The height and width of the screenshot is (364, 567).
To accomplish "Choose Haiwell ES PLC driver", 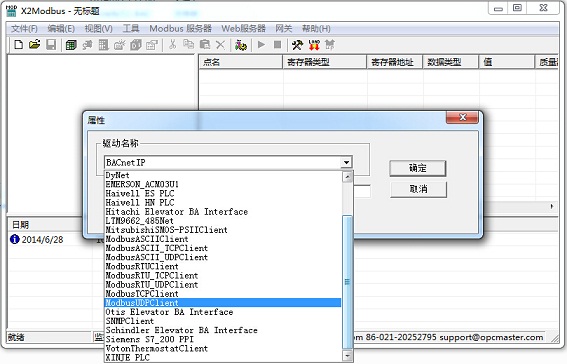I will coord(223,193).
